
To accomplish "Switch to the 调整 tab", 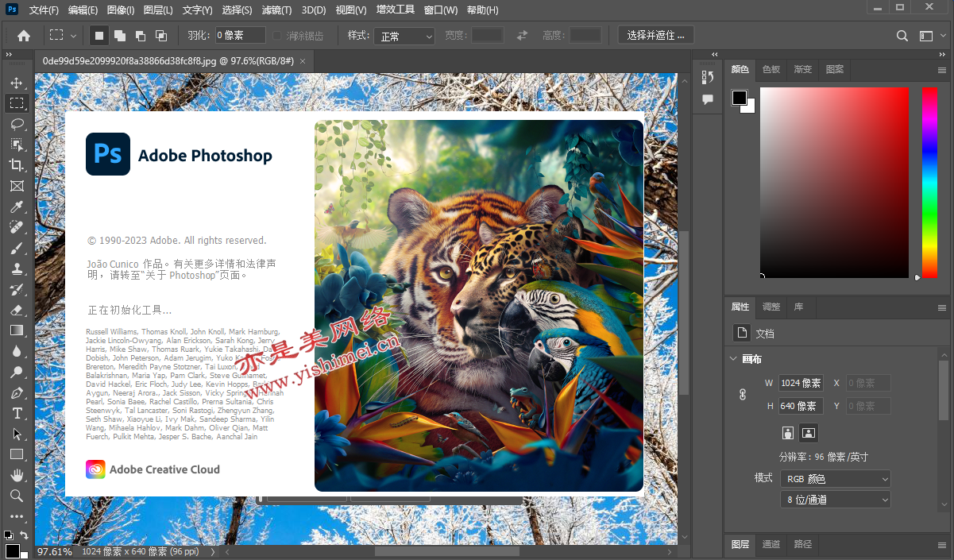I will 771,307.
